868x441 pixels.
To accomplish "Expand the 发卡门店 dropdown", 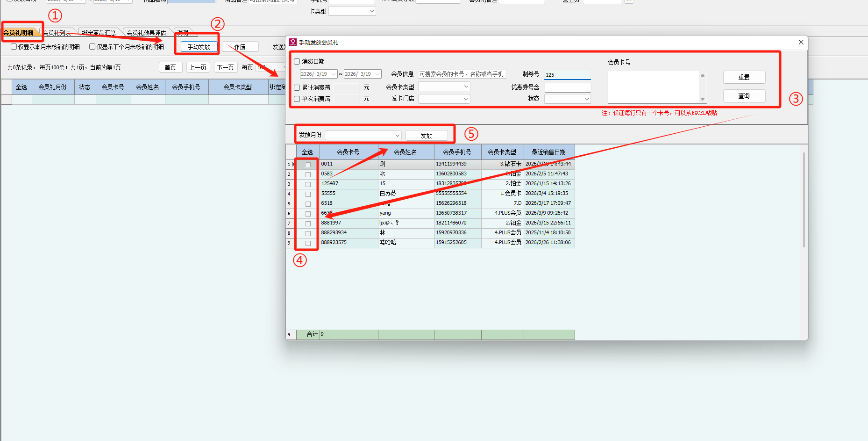I will coord(444,99).
